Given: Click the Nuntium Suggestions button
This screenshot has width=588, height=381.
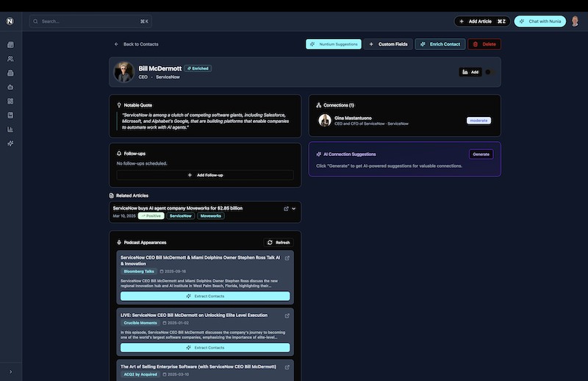Looking at the screenshot, I should coord(334,44).
